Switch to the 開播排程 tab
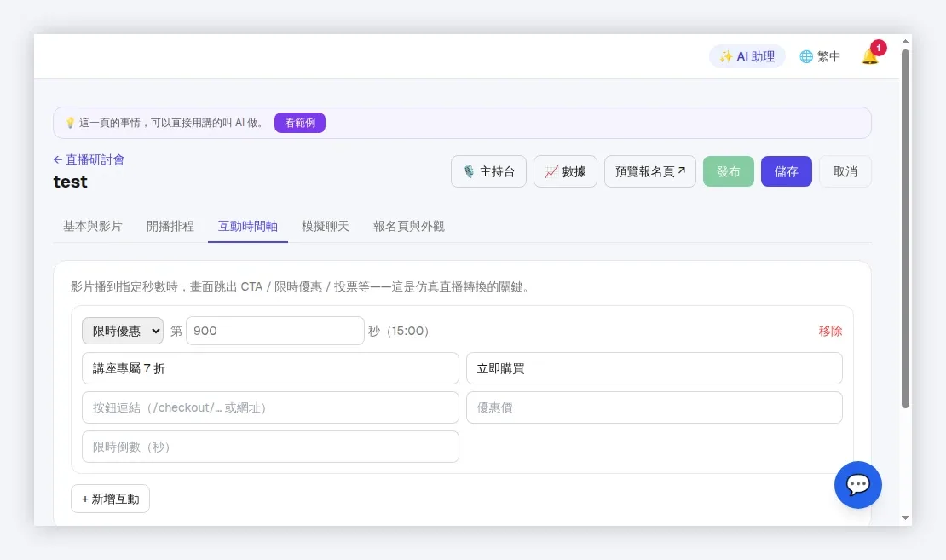Image resolution: width=946 pixels, height=560 pixels. pos(170,226)
